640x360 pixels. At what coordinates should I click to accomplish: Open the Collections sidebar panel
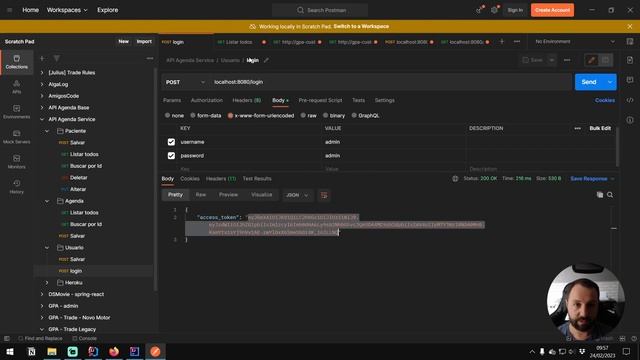tap(16, 62)
